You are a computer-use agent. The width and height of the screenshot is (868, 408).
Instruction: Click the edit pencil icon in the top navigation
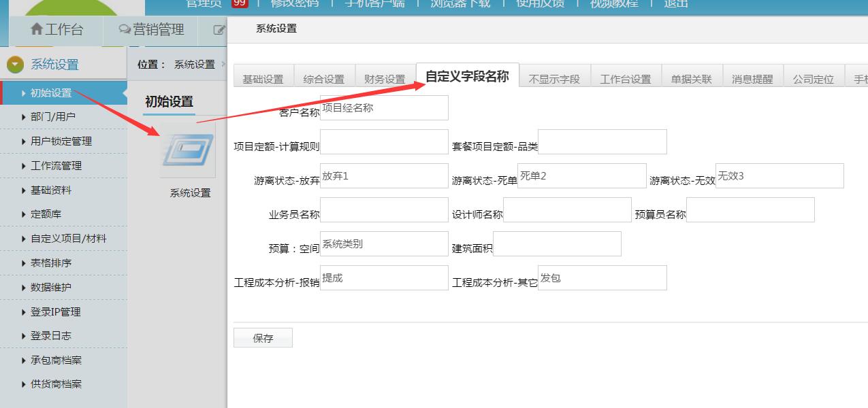[x=219, y=30]
